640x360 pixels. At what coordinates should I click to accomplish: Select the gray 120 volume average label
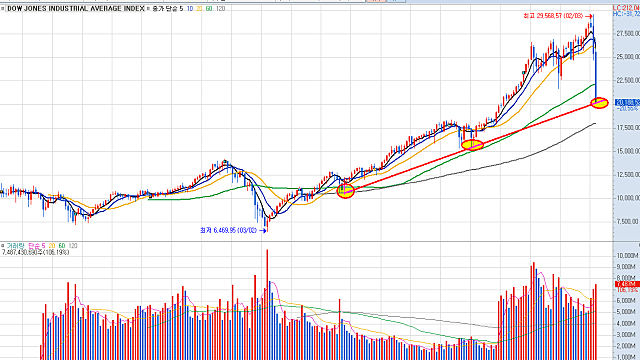(x=73, y=246)
